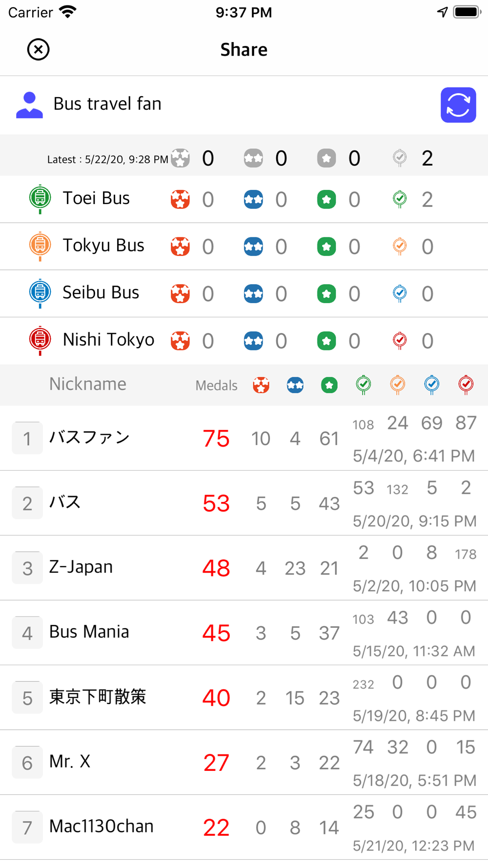Sort by green one-star medal column header
The image size is (488, 868).
329,385
